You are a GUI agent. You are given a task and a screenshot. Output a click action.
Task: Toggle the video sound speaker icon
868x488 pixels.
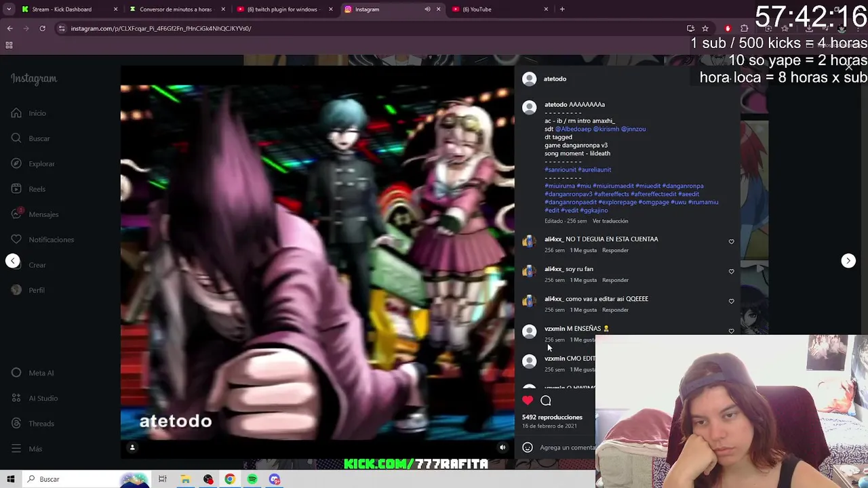point(502,447)
